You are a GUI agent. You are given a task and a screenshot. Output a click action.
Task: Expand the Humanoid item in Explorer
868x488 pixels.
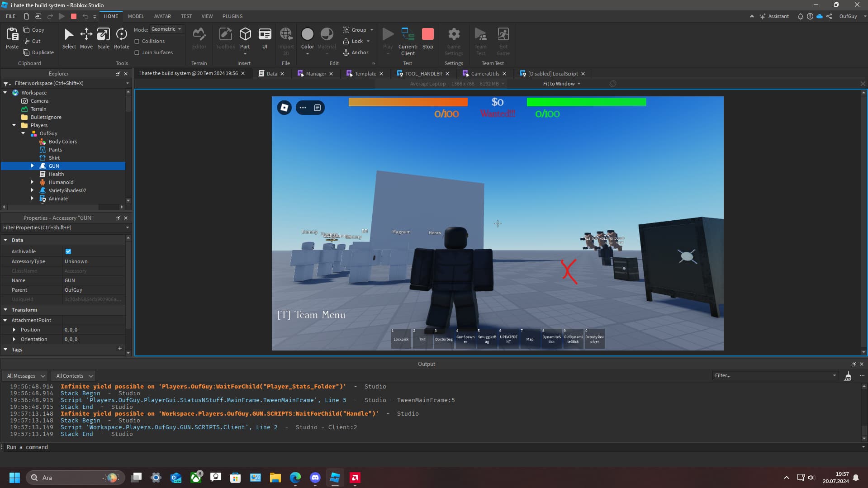pyautogui.click(x=32, y=182)
